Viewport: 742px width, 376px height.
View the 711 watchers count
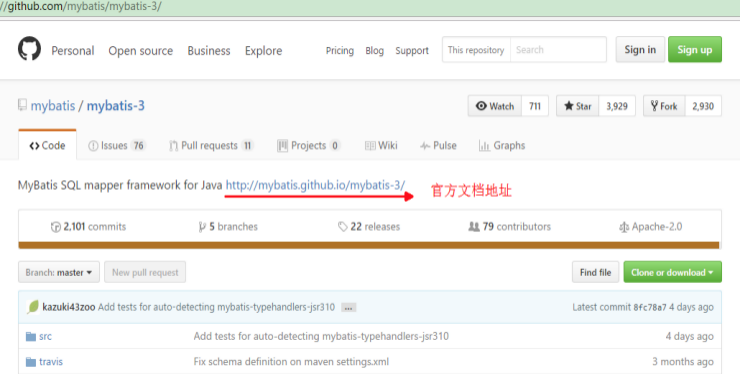point(535,106)
